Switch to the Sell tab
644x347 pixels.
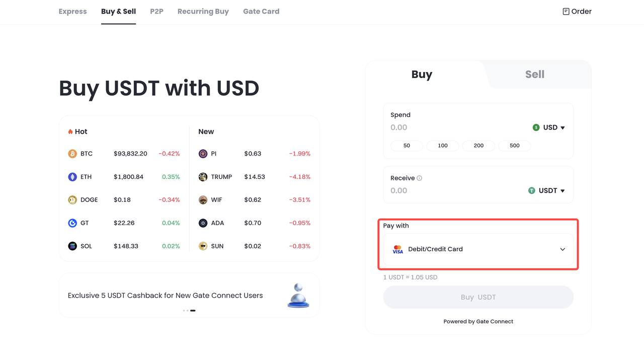point(534,75)
